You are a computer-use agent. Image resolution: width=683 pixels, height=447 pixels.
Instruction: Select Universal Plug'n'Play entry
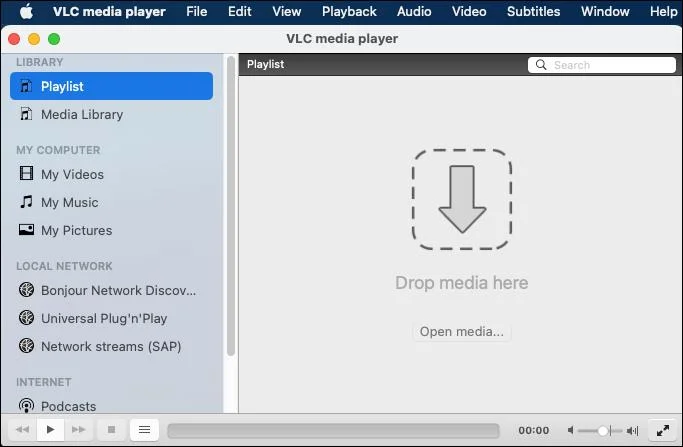tap(112, 318)
